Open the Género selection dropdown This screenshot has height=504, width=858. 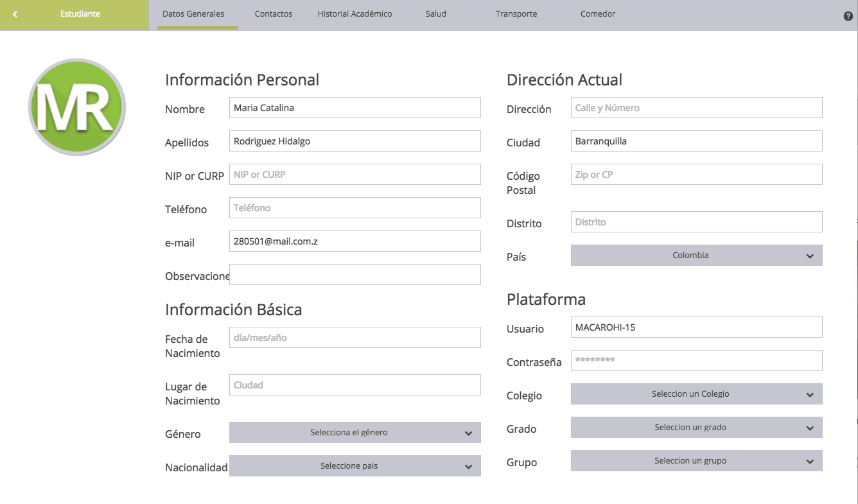[x=355, y=432]
